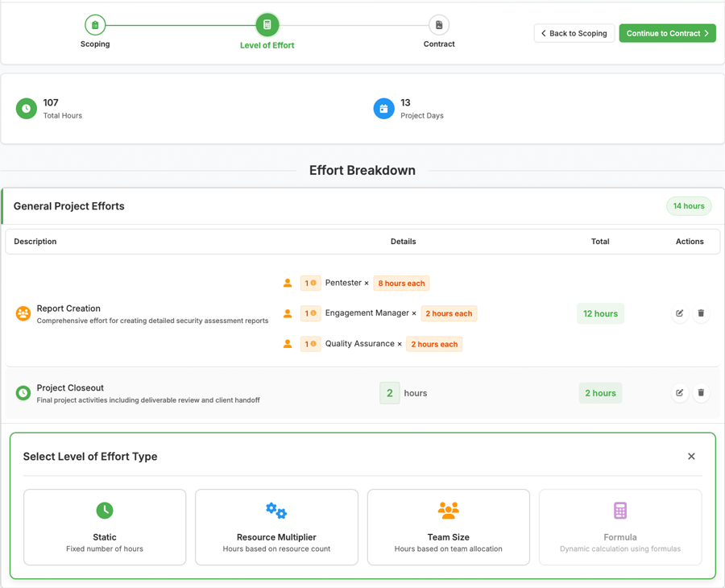Close the Select Level of Effort panel
725x588 pixels.
(x=691, y=457)
